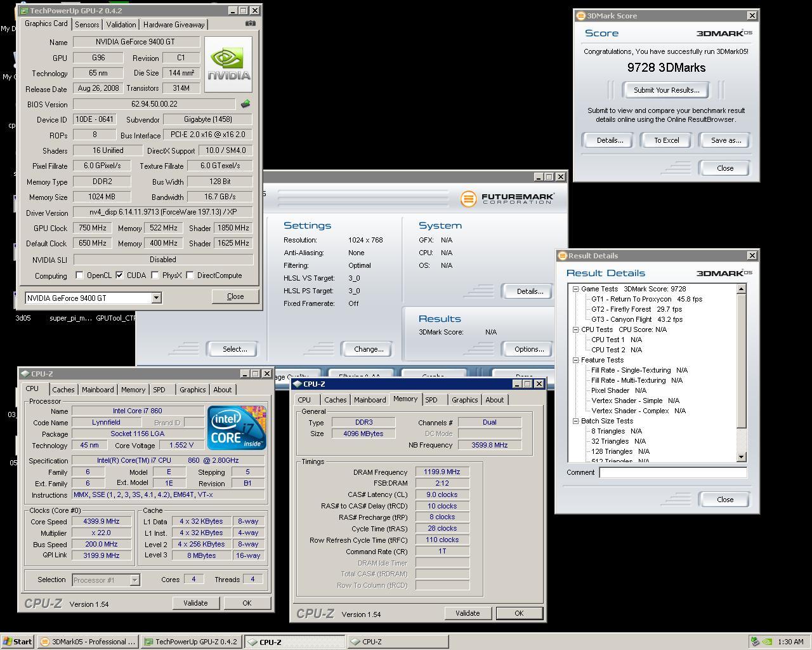Open the Graphics tab in left CPU-Z

[x=192, y=390]
